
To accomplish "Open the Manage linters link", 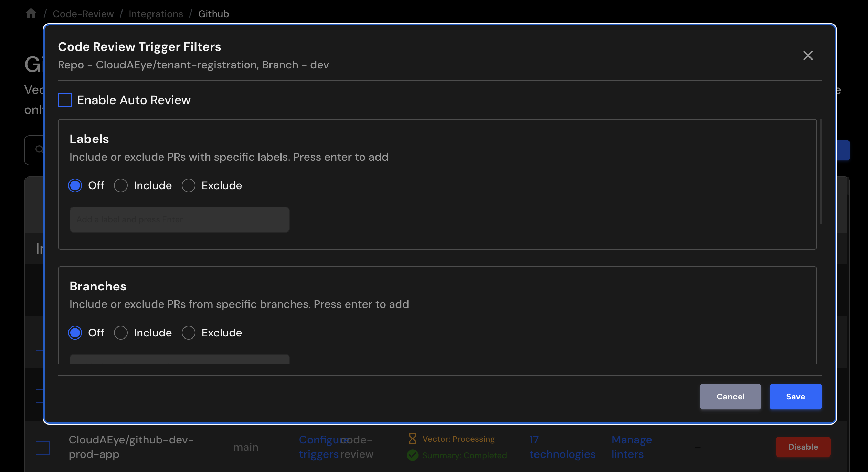I will coord(631,447).
